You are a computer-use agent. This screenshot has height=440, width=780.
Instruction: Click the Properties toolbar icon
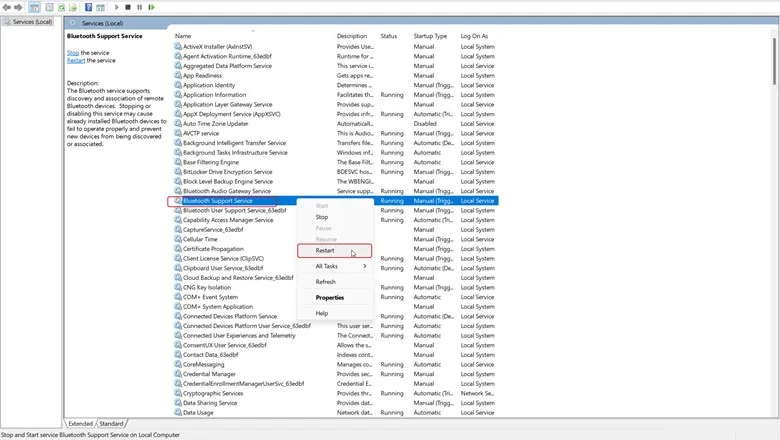pos(49,7)
